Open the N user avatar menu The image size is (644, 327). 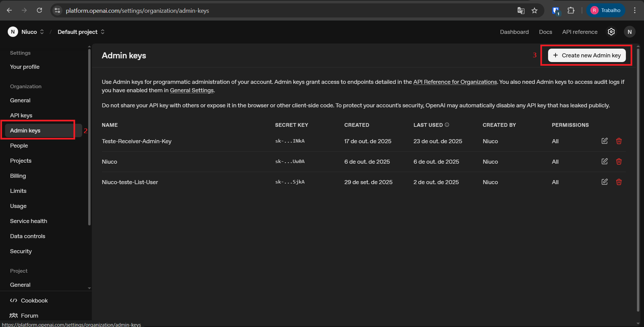coord(630,32)
